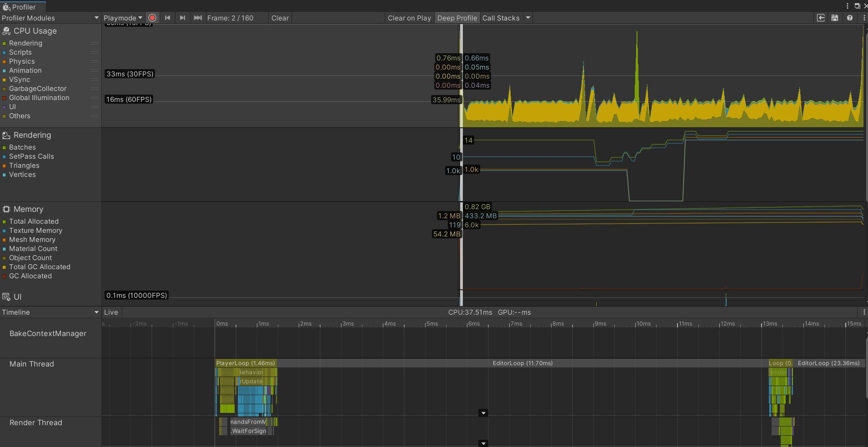Viewport: 868px width, 447px height.
Task: Open the Playmode target dropdown
Action: click(123, 18)
